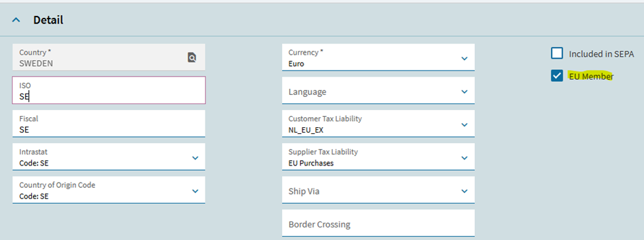The height and width of the screenshot is (240, 644).
Task: Click the Fiscal input field
Action: pos(109,123)
